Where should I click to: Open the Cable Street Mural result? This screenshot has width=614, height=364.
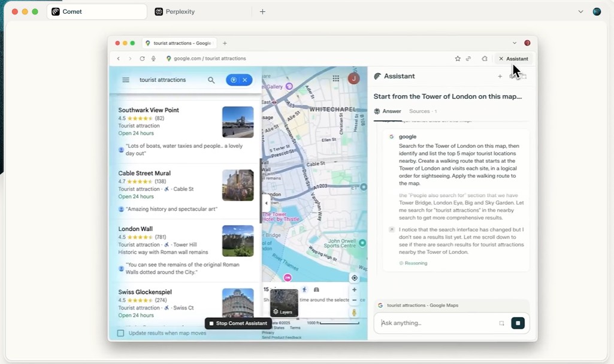click(144, 173)
